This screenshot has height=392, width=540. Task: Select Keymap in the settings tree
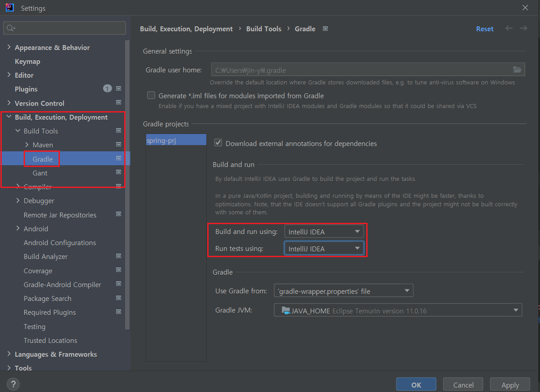click(x=27, y=61)
